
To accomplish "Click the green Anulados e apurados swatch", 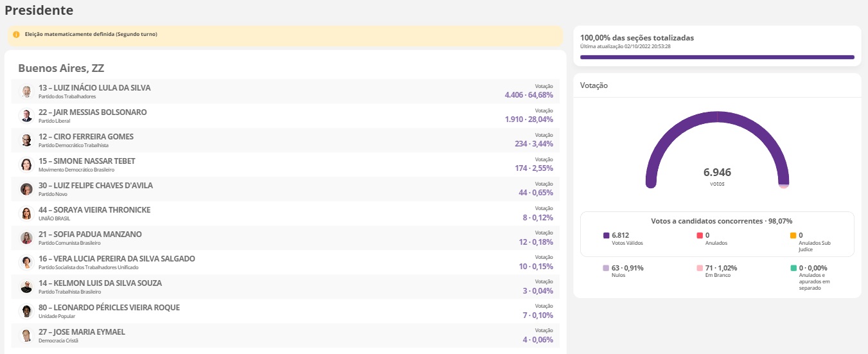I will coord(793,268).
